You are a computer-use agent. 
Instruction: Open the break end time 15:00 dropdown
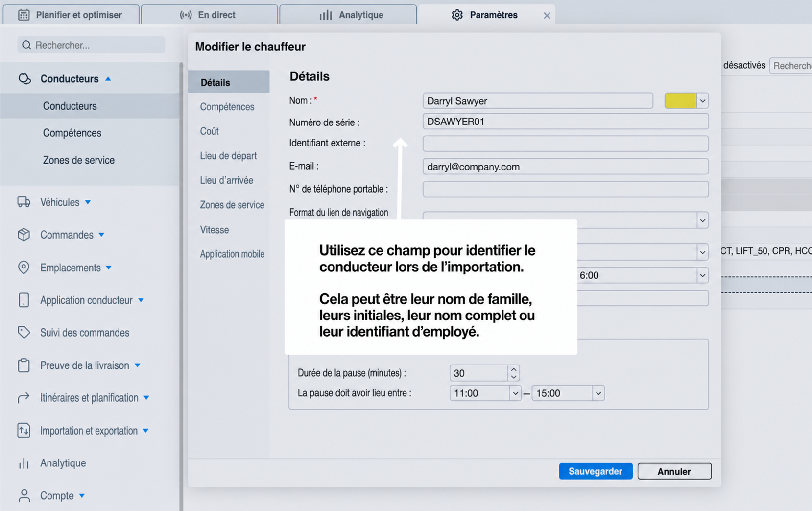click(x=598, y=393)
